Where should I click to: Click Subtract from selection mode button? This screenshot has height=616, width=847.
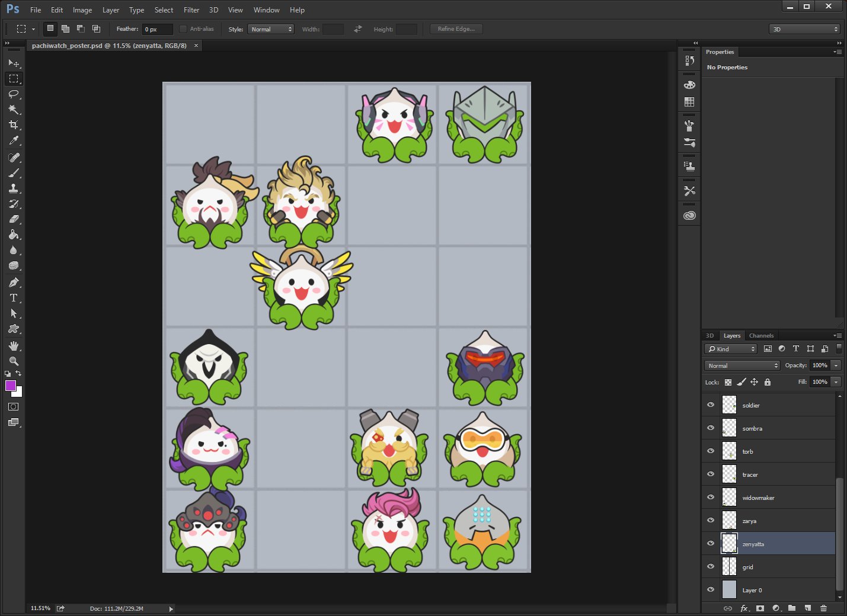point(81,28)
